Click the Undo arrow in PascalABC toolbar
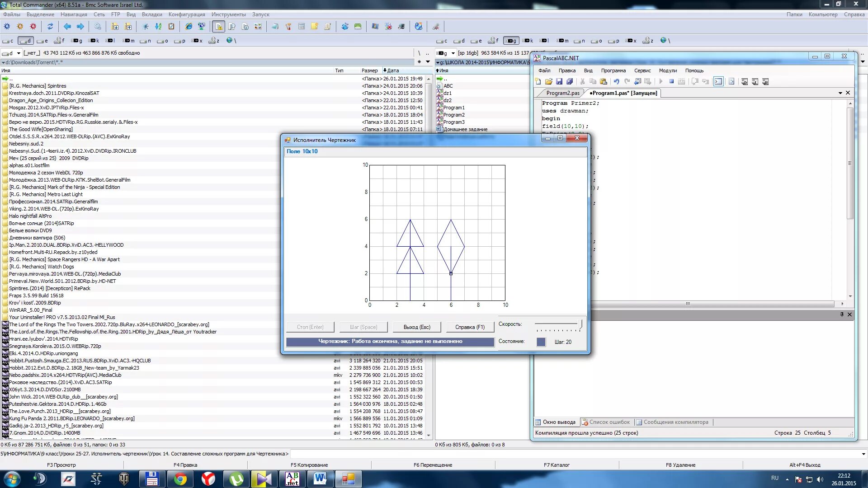 (616, 82)
